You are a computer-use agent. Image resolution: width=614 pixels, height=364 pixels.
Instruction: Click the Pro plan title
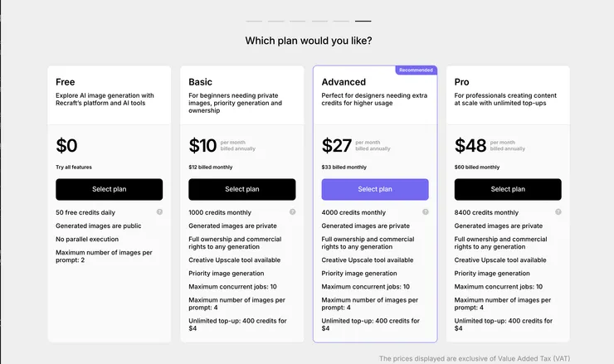tap(462, 82)
